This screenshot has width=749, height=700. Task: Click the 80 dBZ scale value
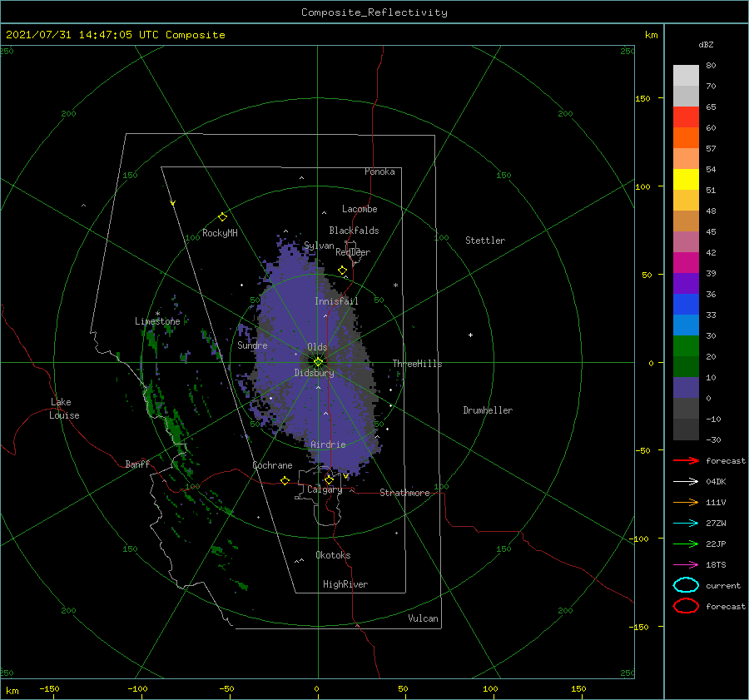pos(711,66)
